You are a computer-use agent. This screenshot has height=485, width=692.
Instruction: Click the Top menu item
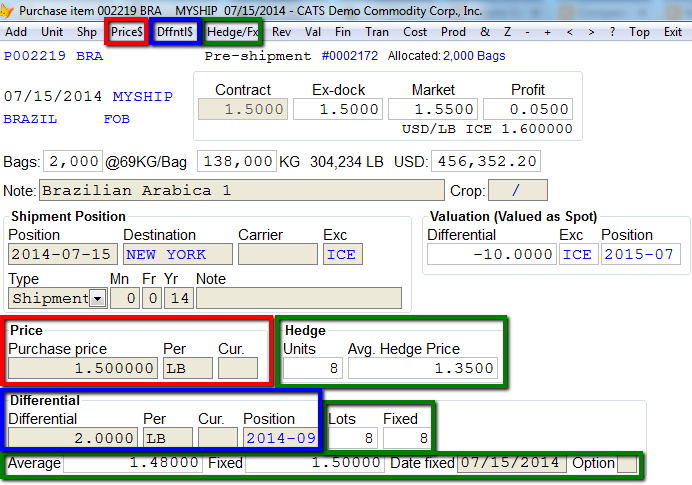click(x=639, y=32)
